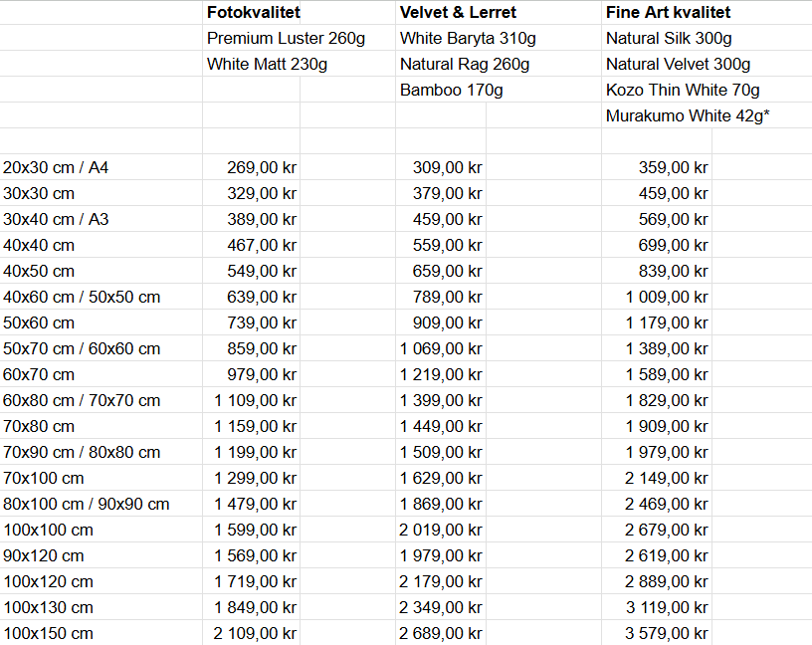Click the 2 689,00 kr price cell
This screenshot has height=645, width=812.
[441, 634]
